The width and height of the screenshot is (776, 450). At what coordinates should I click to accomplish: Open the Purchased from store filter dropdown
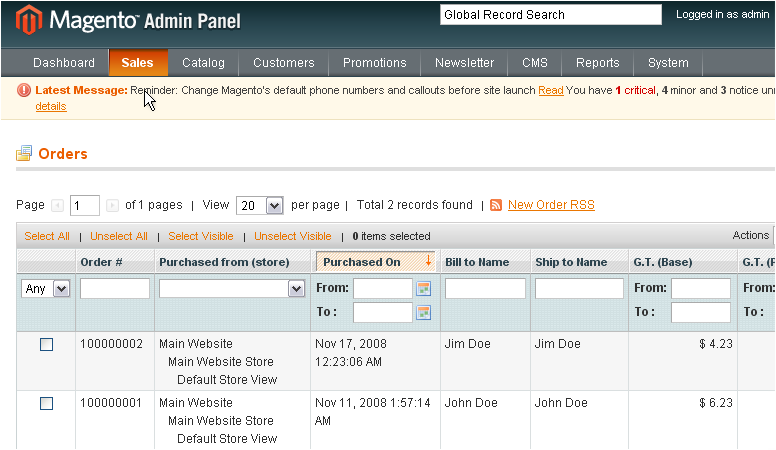tap(232, 288)
